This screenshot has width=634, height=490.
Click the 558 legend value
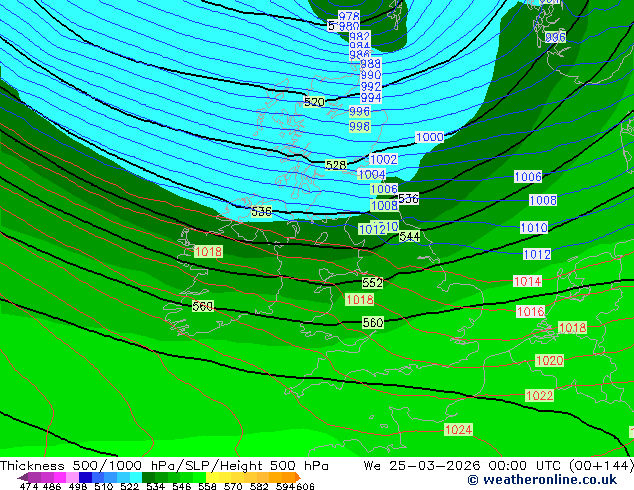(x=207, y=486)
